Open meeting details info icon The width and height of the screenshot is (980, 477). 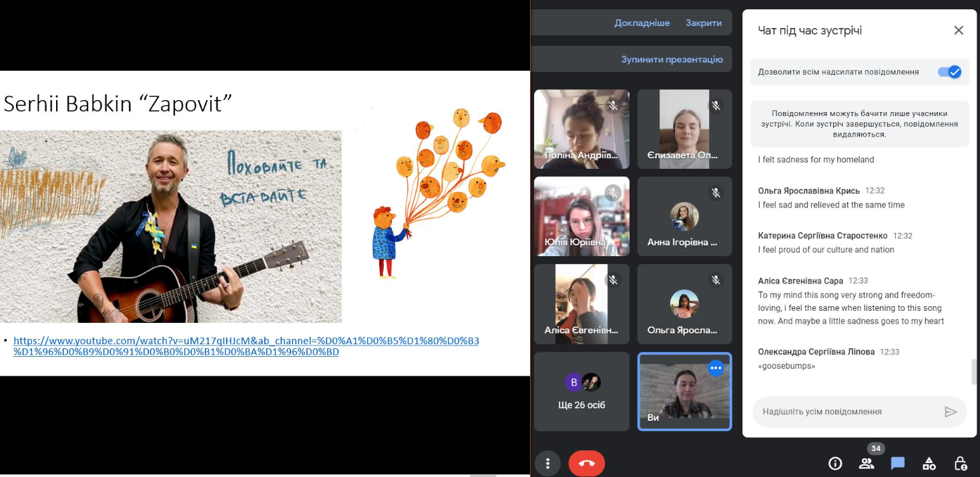834,463
